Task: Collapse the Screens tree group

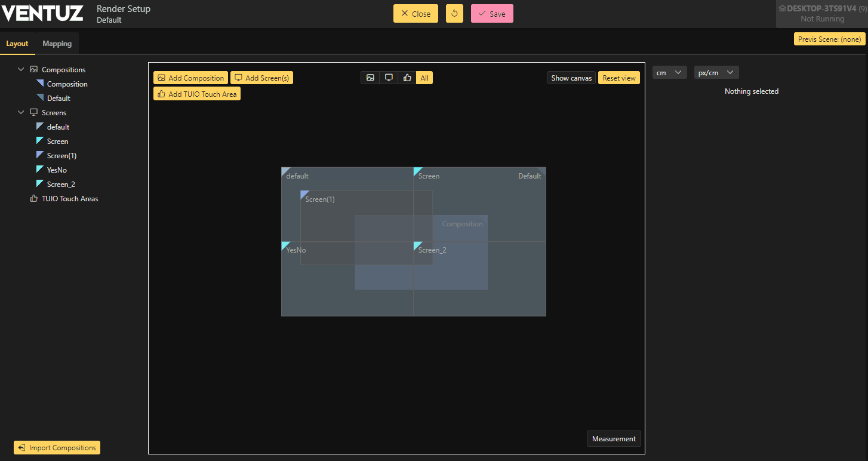Action: coord(21,113)
